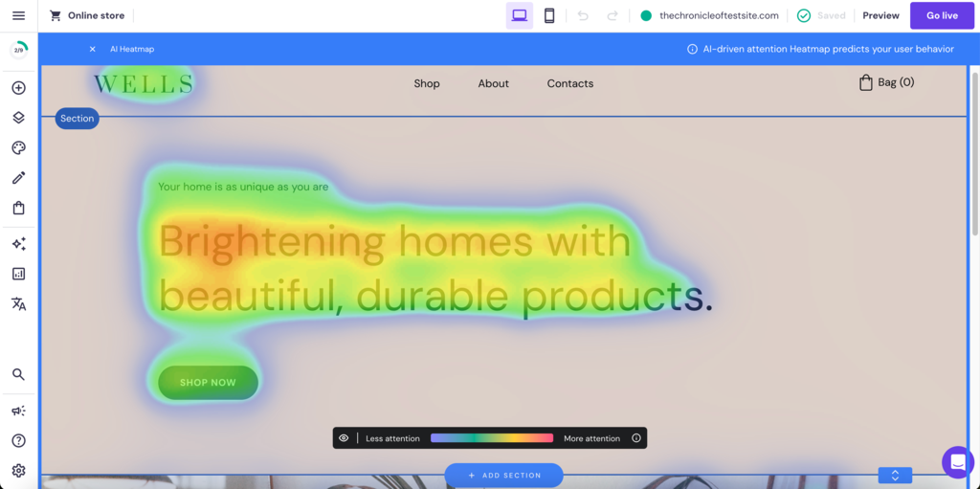
Task: Open the hamburger main menu
Action: tap(18, 16)
